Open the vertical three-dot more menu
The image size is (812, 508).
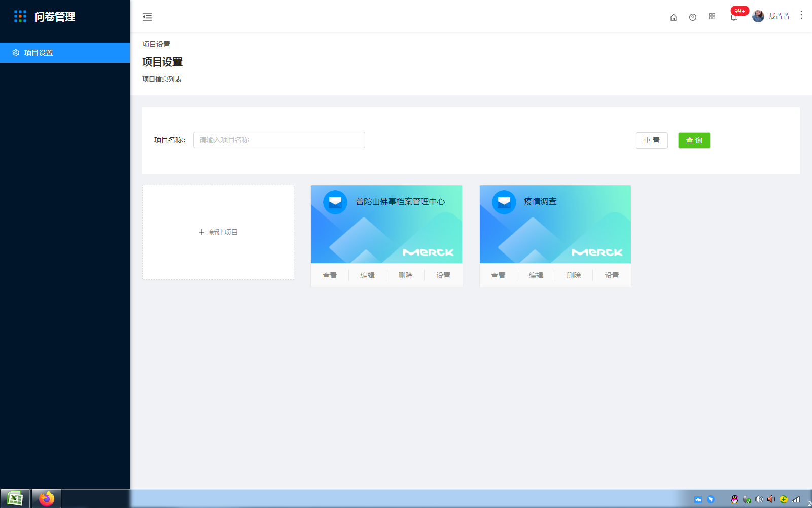(x=801, y=15)
